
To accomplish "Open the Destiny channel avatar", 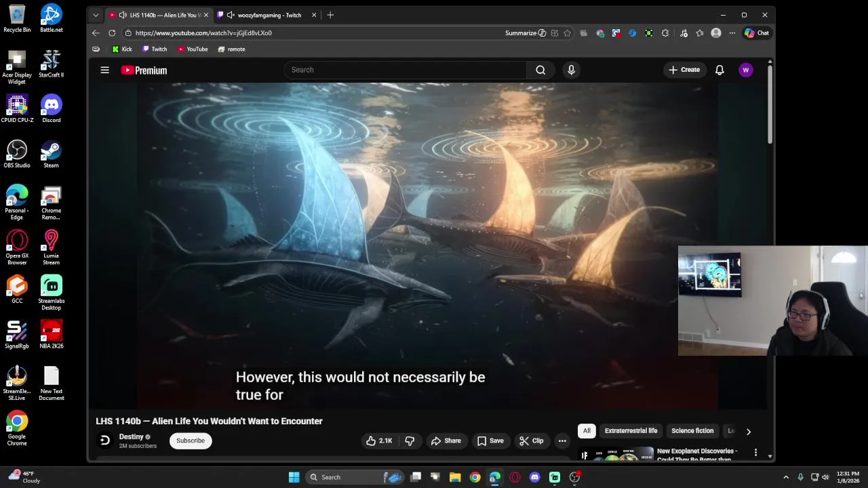I will 105,441.
